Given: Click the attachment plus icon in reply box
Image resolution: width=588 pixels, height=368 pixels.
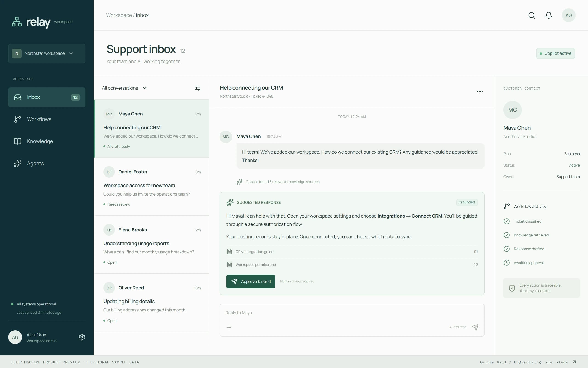Looking at the screenshot, I should point(229,327).
